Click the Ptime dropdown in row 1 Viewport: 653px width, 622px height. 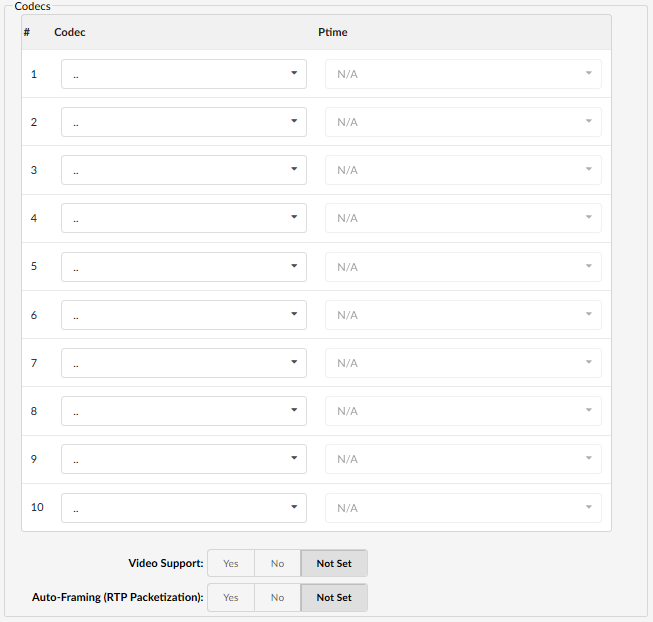463,74
